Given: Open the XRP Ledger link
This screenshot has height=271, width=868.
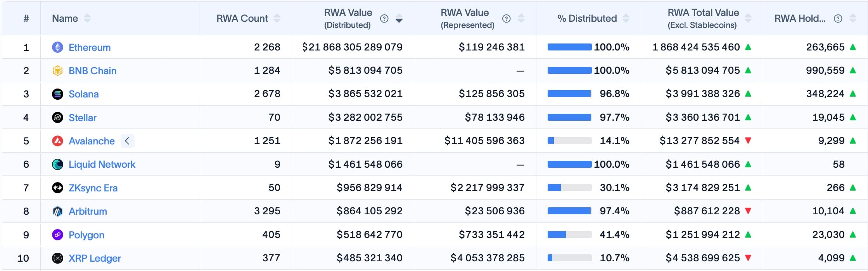Looking at the screenshot, I should click(95, 258).
